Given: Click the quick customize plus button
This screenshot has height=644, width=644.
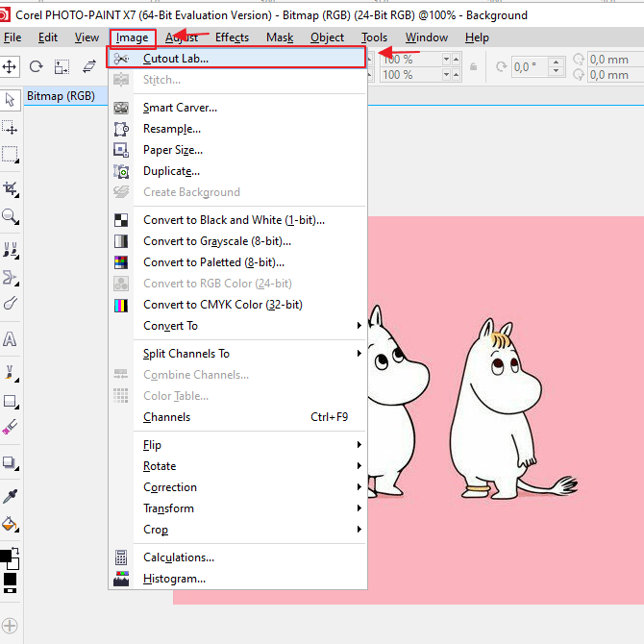Looking at the screenshot, I should click(10, 626).
